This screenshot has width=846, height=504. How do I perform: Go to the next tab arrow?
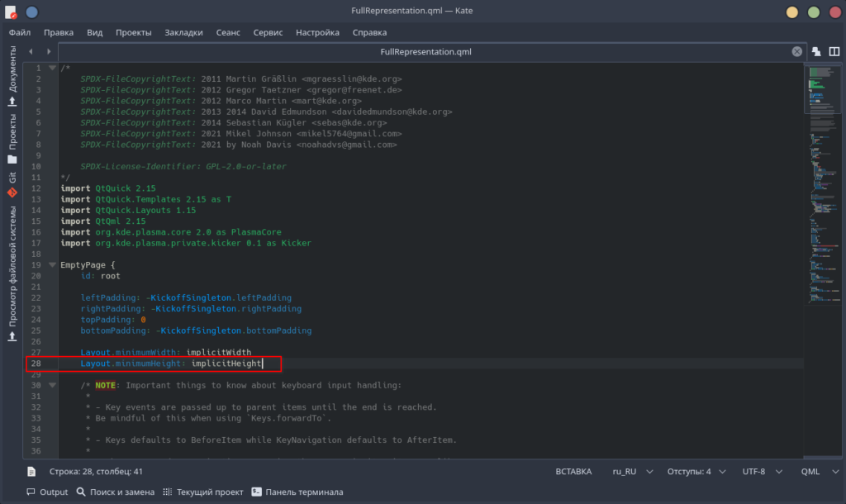(49, 51)
